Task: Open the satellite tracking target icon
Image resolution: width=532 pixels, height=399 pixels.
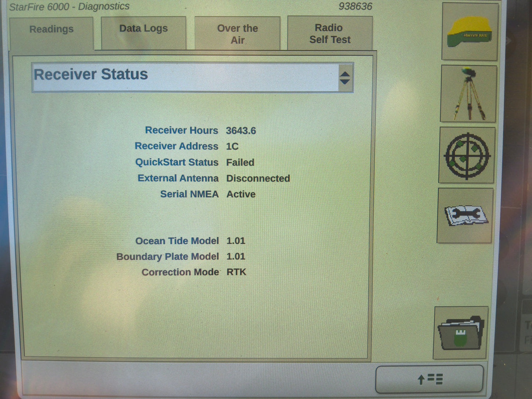Action: [x=466, y=155]
